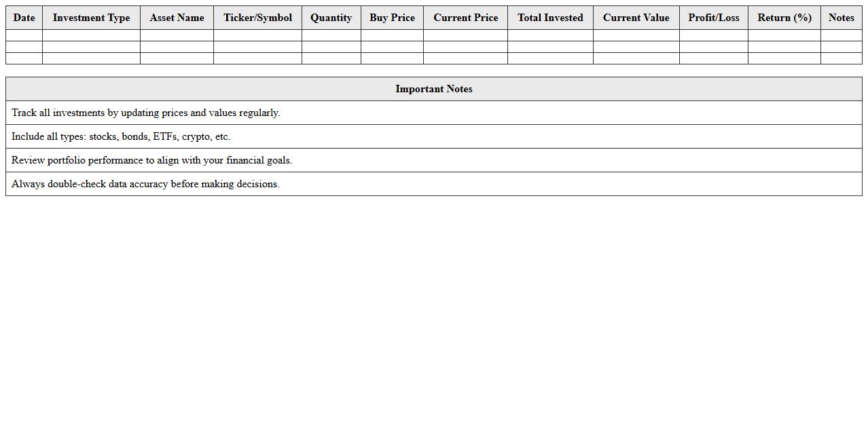Select the Buy Price header cell
Screen dimensions: 868x441
coord(392,18)
